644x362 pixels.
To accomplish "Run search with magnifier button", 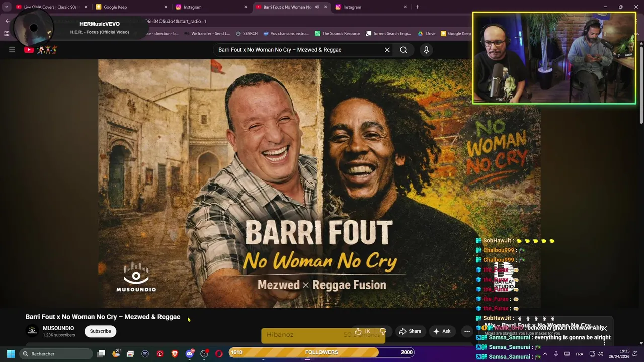I will pyautogui.click(x=404, y=50).
